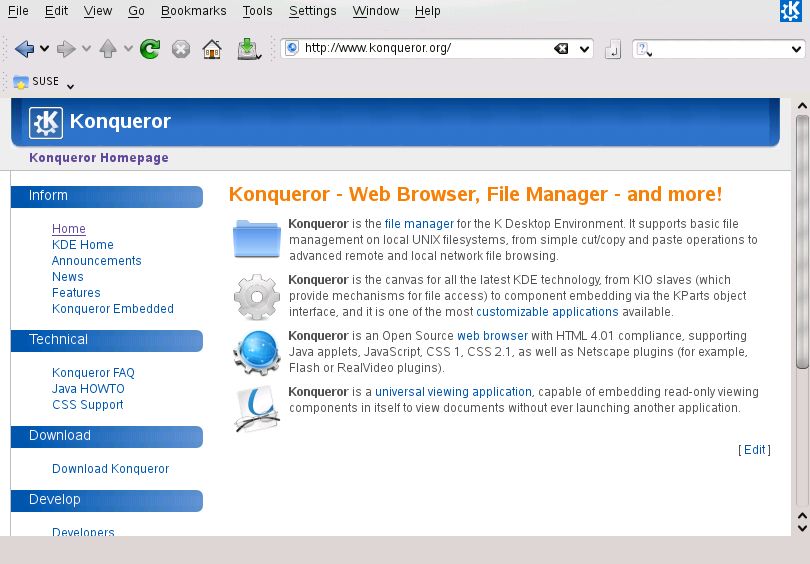This screenshot has width=810, height=564.
Task: Open the News sidebar link
Action: tap(68, 276)
